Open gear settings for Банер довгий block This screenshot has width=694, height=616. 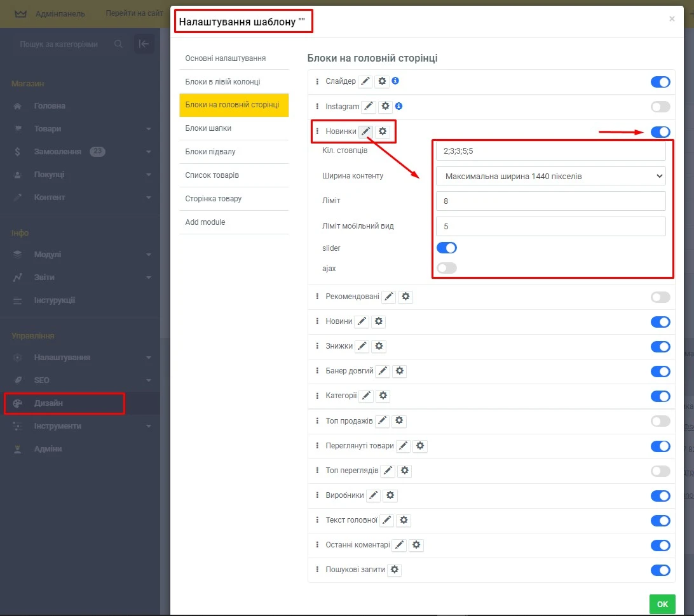click(x=400, y=371)
